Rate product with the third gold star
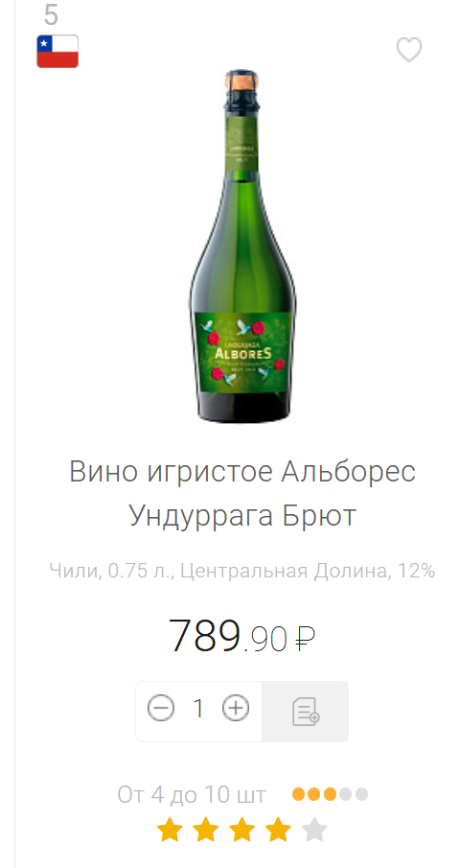Screen dimensions: 460x868 pyautogui.click(x=242, y=831)
